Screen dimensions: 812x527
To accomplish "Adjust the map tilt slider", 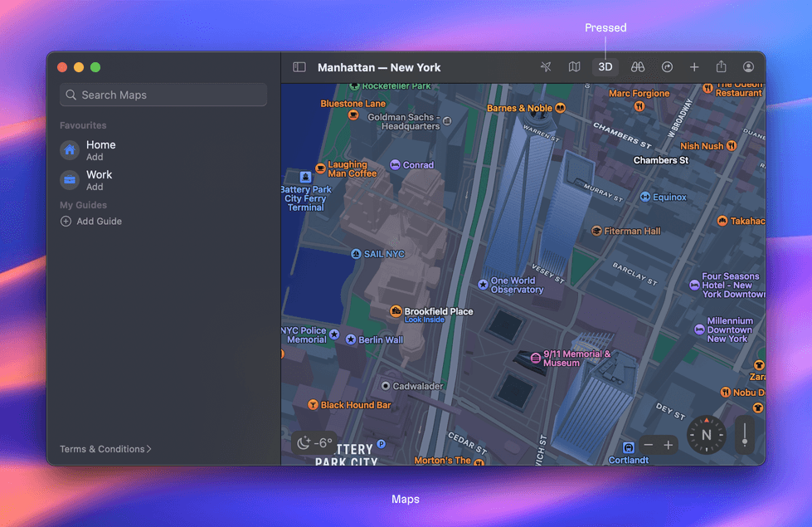I will pyautogui.click(x=745, y=435).
